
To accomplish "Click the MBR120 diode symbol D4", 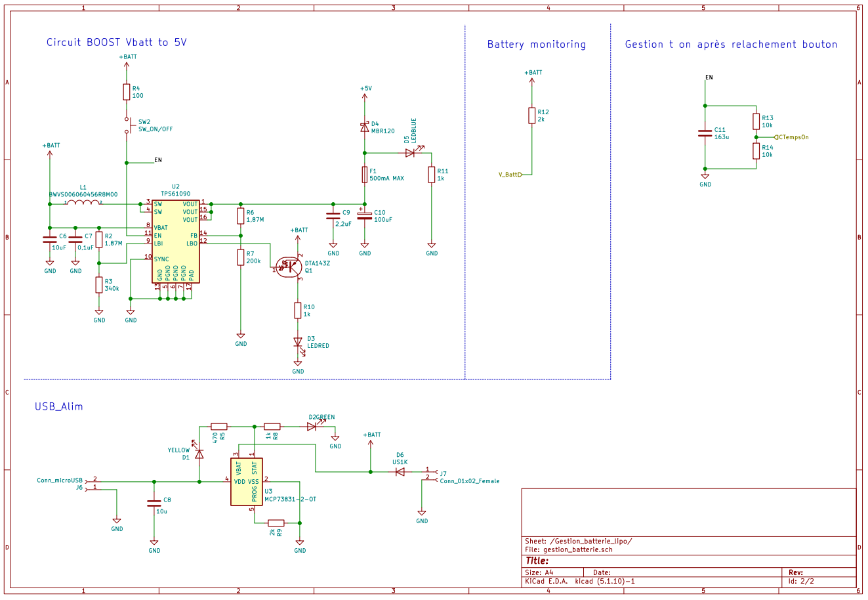I will (365, 126).
